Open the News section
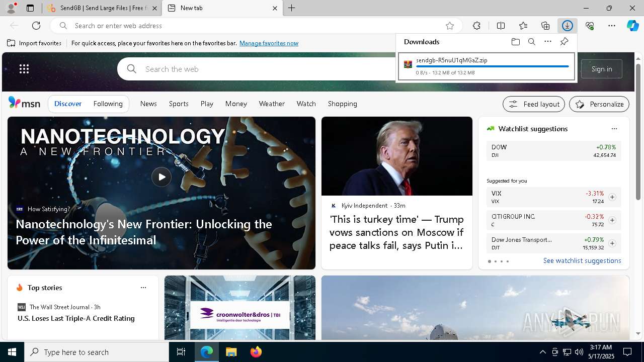This screenshot has height=362, width=644. click(148, 104)
